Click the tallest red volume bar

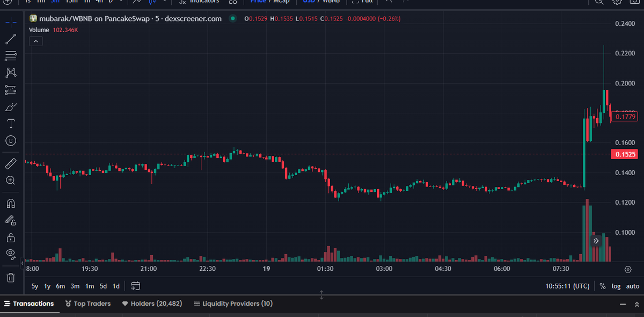click(x=587, y=230)
